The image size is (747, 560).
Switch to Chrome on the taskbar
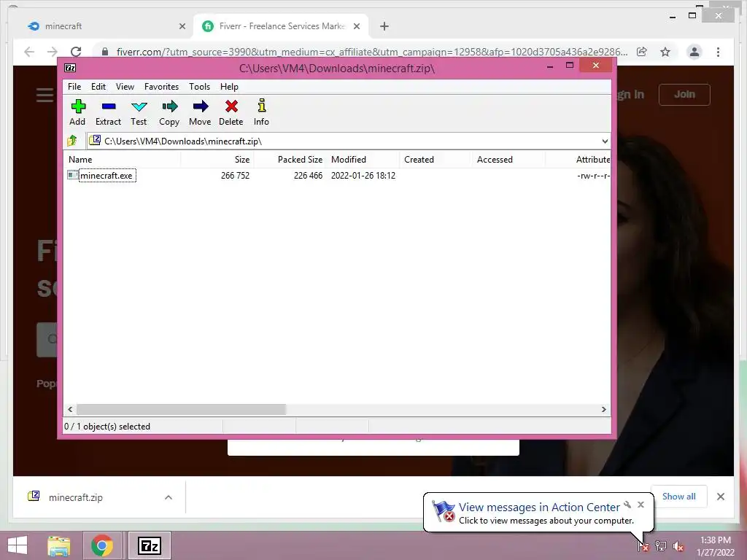(102, 545)
